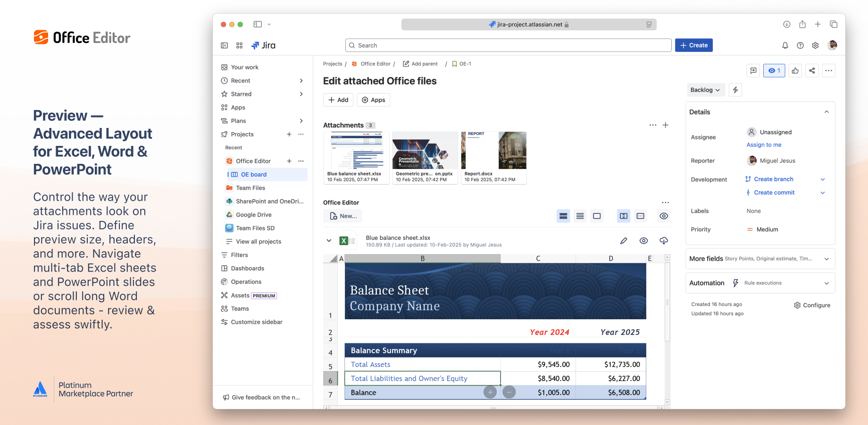Expand the Recent sidebar item

click(301, 81)
